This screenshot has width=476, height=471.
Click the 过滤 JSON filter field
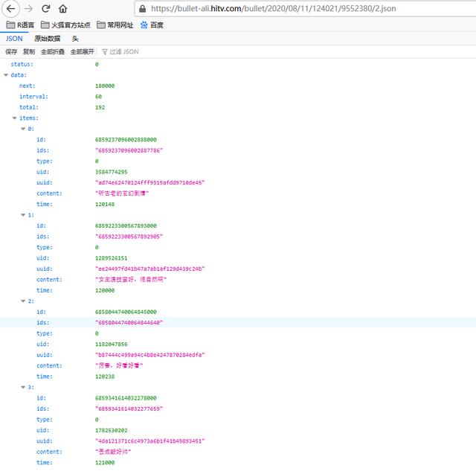pyautogui.click(x=124, y=51)
